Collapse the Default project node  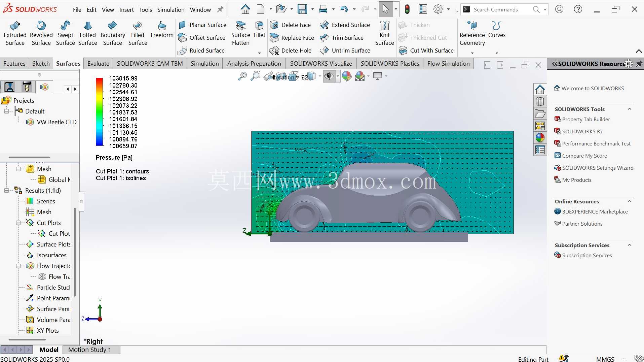pos(6,111)
